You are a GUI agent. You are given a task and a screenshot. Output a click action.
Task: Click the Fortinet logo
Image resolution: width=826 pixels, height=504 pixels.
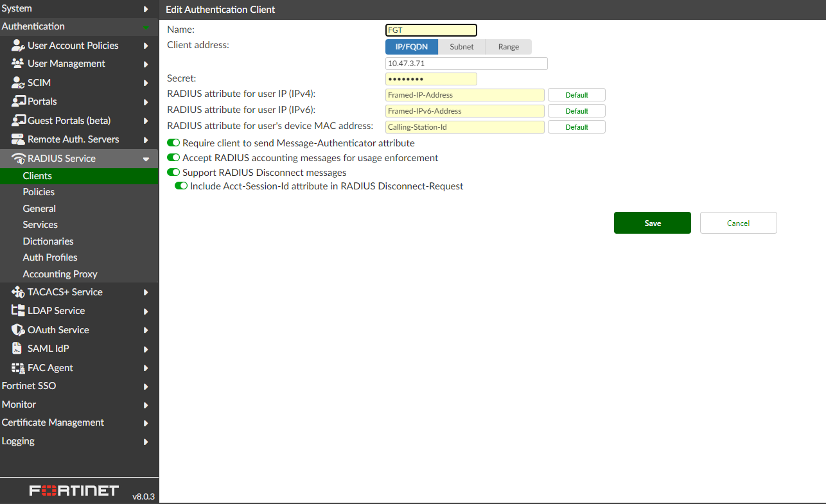74,491
